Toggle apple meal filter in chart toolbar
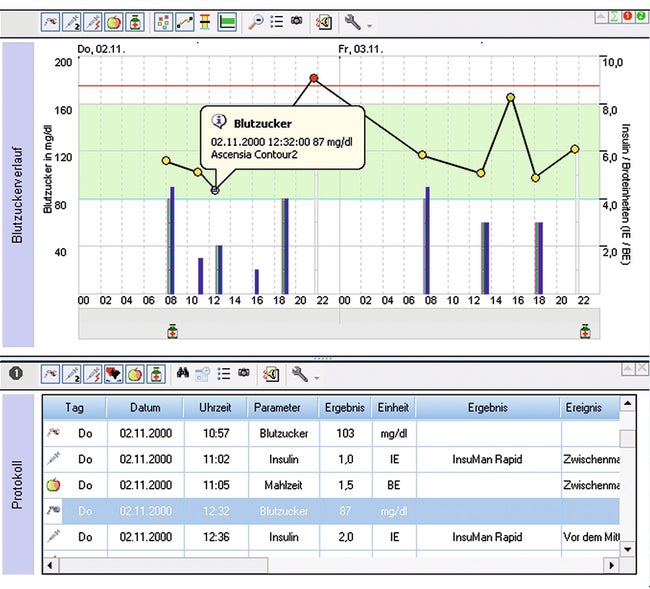Viewport: 650px width, 589px height. 114,22
